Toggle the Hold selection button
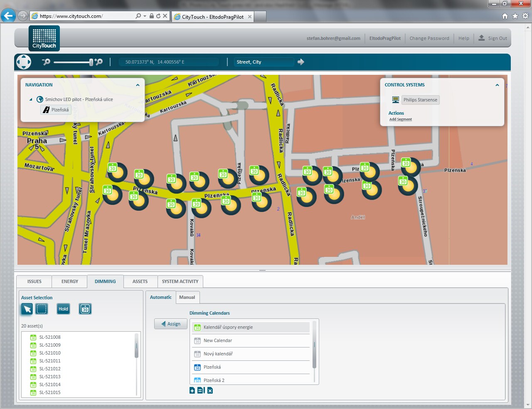The width and height of the screenshot is (532, 409). tap(63, 309)
